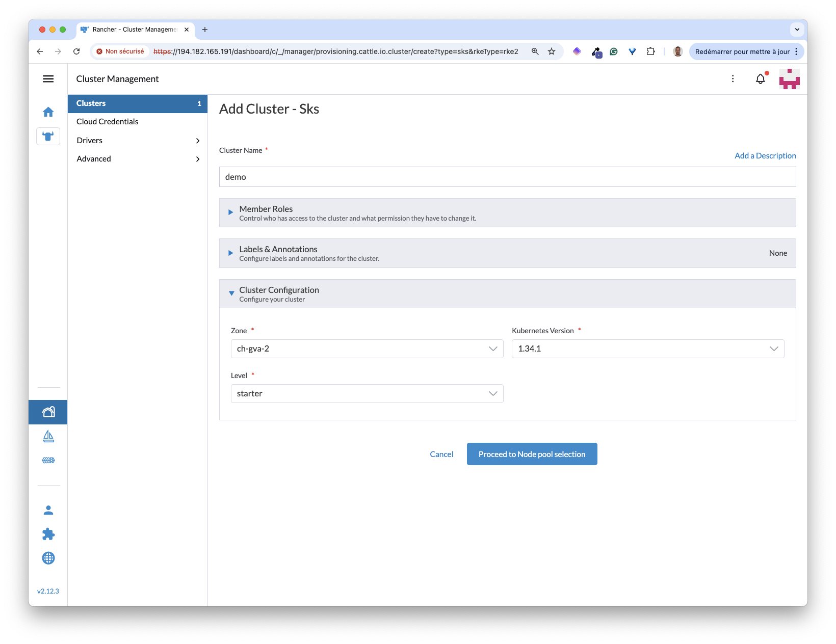
Task: Open the hamburger navigation menu
Action: point(48,79)
